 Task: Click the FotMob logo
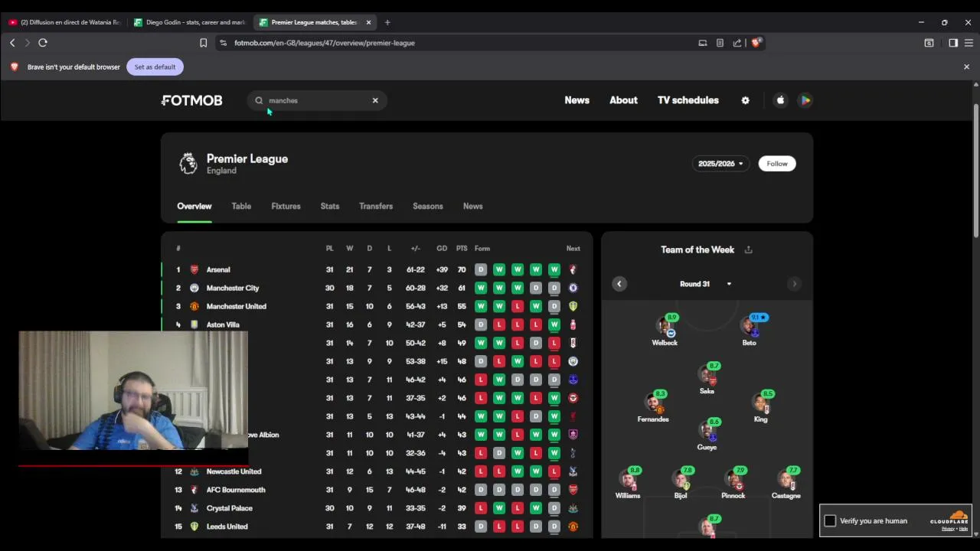pos(191,100)
